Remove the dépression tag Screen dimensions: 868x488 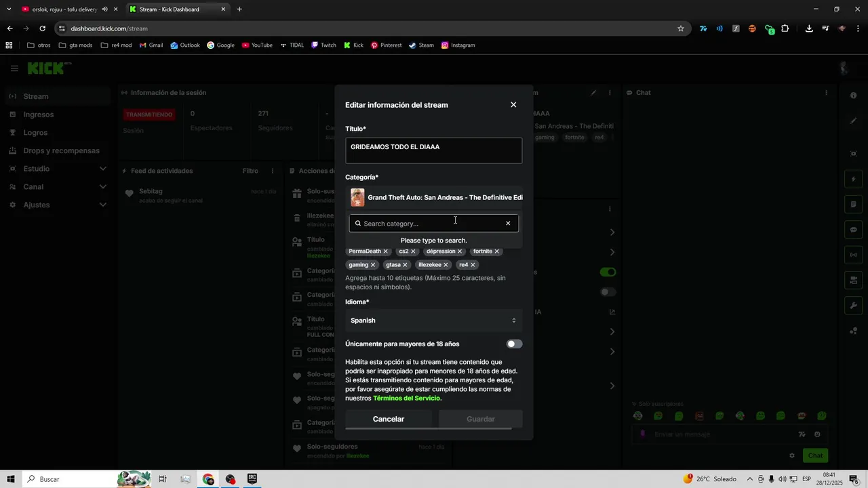(460, 251)
